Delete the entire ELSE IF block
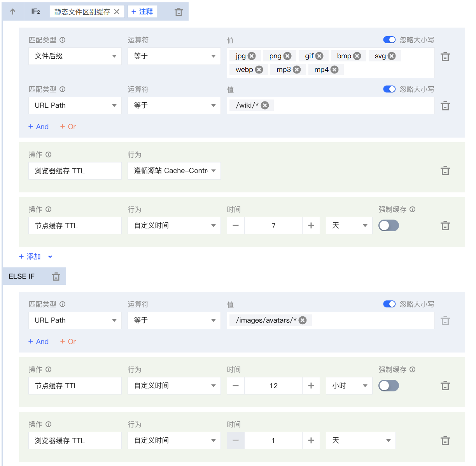 pos(56,276)
